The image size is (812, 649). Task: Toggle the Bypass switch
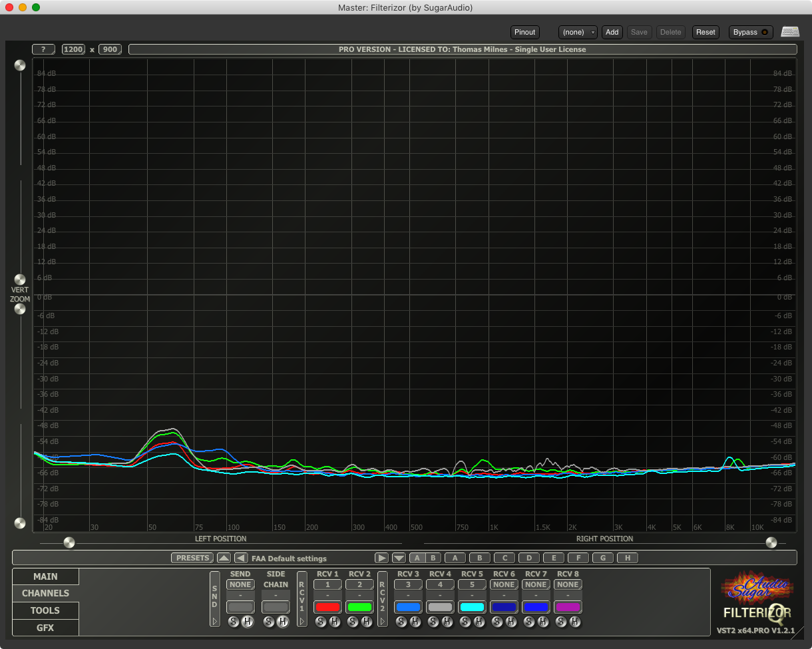751,32
